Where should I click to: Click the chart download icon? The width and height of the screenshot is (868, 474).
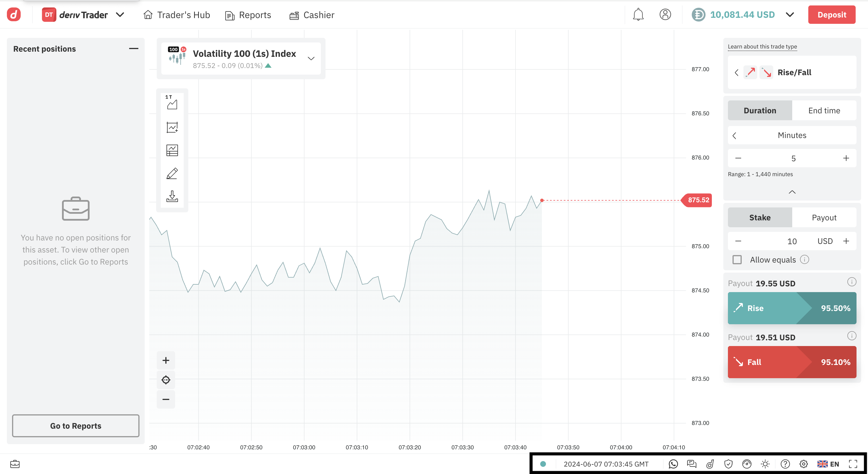[172, 196]
